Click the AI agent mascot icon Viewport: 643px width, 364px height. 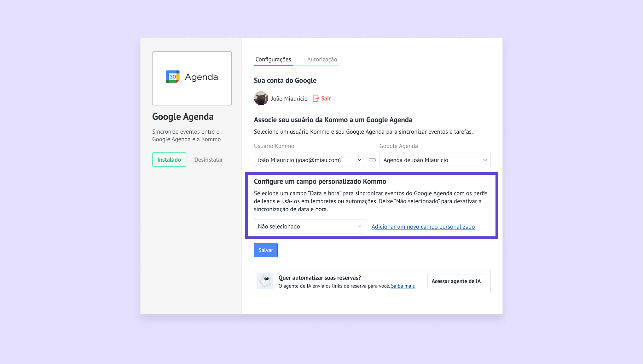265,281
